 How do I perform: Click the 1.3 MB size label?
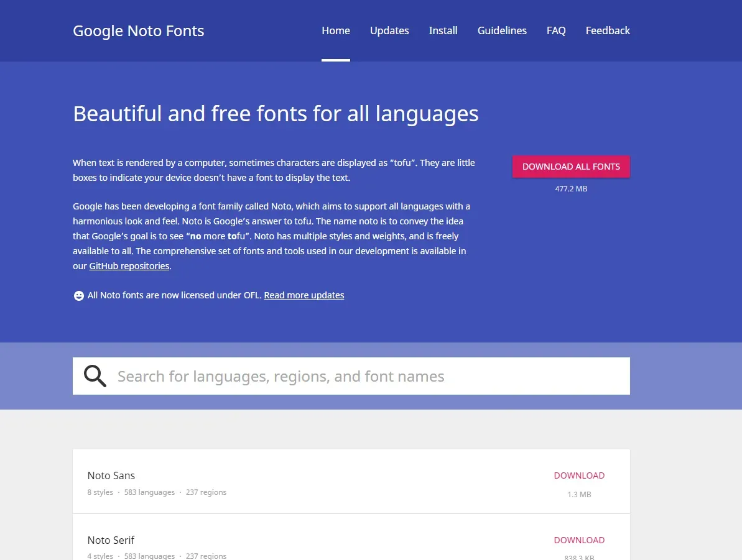[x=579, y=494]
